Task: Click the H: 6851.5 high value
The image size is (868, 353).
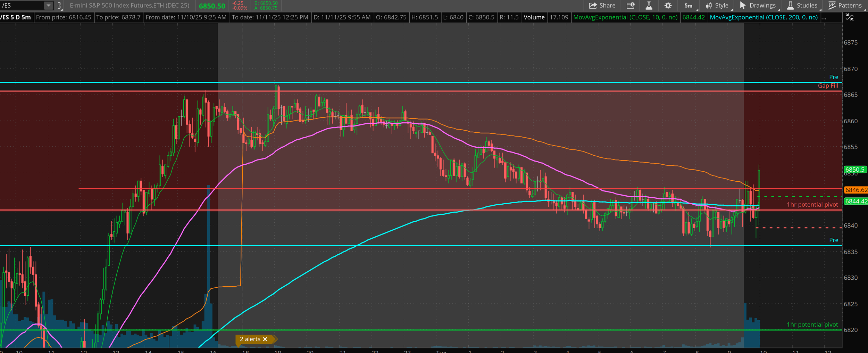Action: pos(425,17)
